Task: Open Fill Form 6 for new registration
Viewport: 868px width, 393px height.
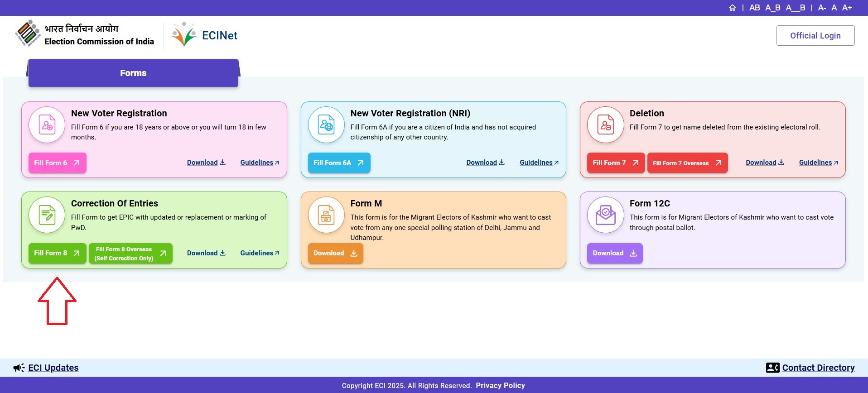Action: coord(57,163)
